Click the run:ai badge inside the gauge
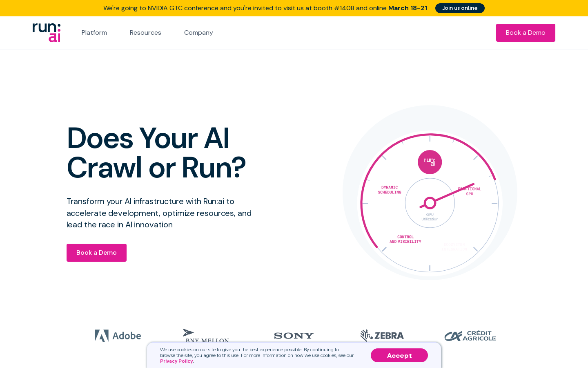The width and height of the screenshot is (588, 368). pos(430,162)
